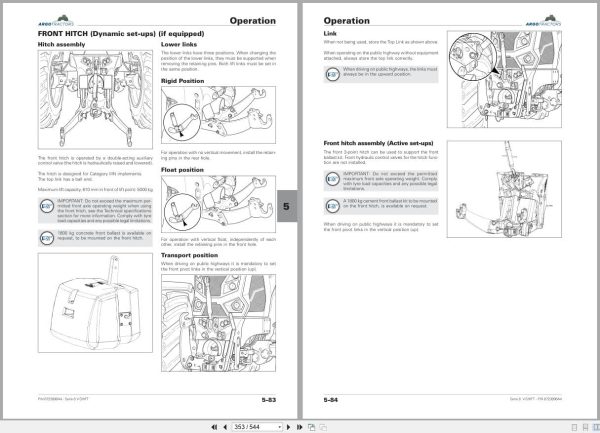The width and height of the screenshot is (600, 433).
Task: Jump to the last page
Action: (x=300, y=427)
